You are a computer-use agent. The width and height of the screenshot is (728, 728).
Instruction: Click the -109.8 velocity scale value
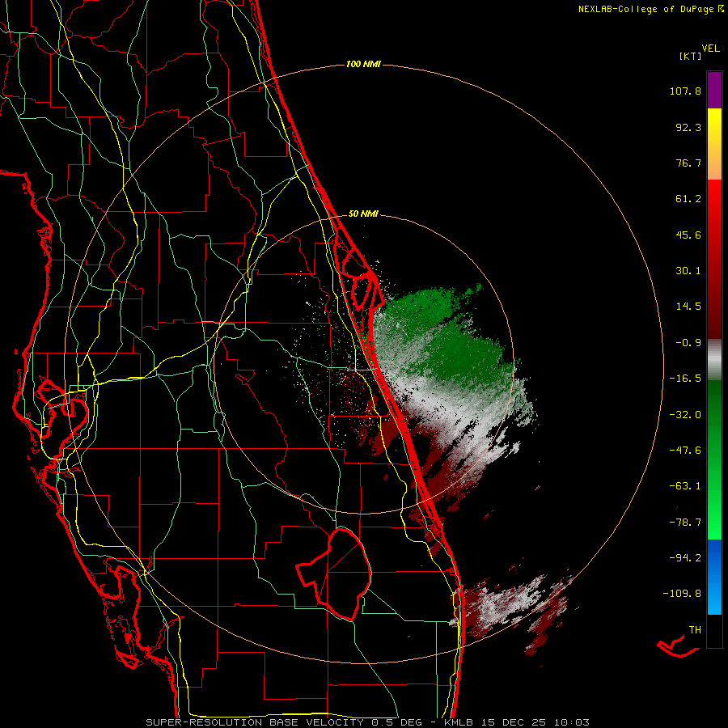(682, 594)
